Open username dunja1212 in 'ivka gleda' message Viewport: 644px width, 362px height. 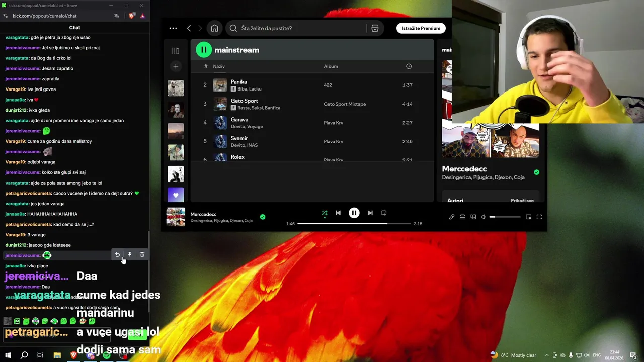coord(16,110)
